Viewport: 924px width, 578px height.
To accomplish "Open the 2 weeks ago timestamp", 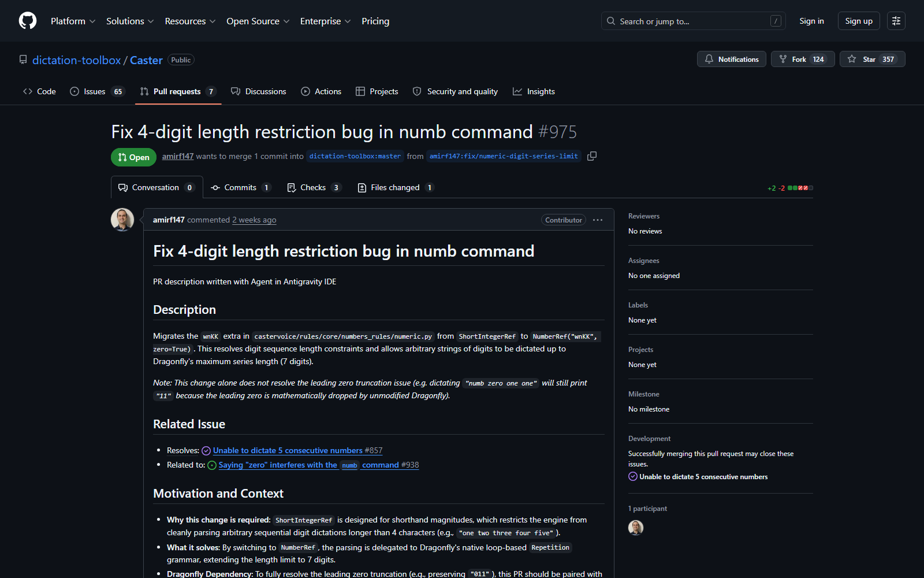I will [x=254, y=220].
